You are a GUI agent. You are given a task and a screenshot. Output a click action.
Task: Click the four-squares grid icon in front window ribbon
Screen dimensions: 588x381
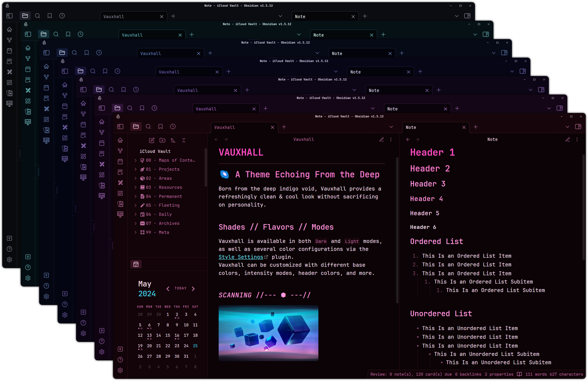coord(120,193)
